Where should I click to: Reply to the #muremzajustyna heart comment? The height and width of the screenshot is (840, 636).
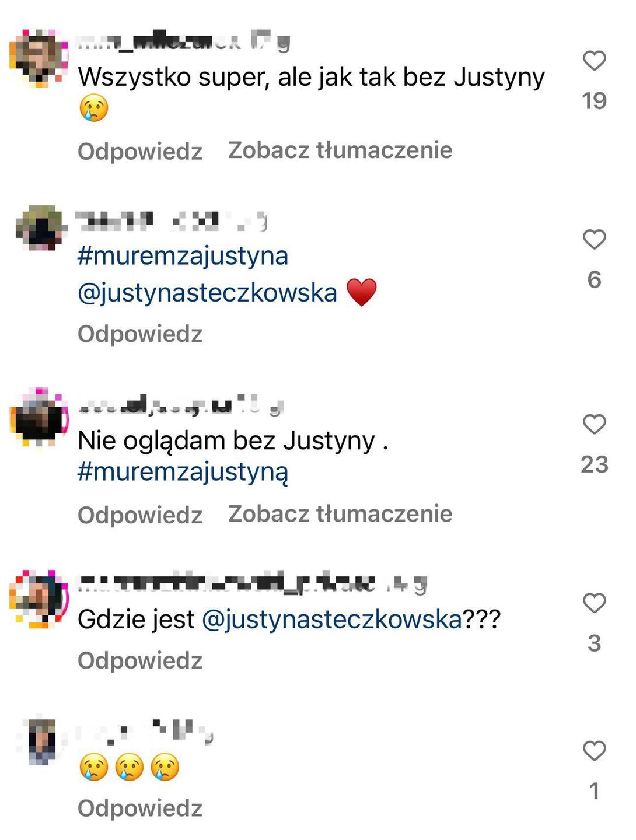(x=140, y=334)
